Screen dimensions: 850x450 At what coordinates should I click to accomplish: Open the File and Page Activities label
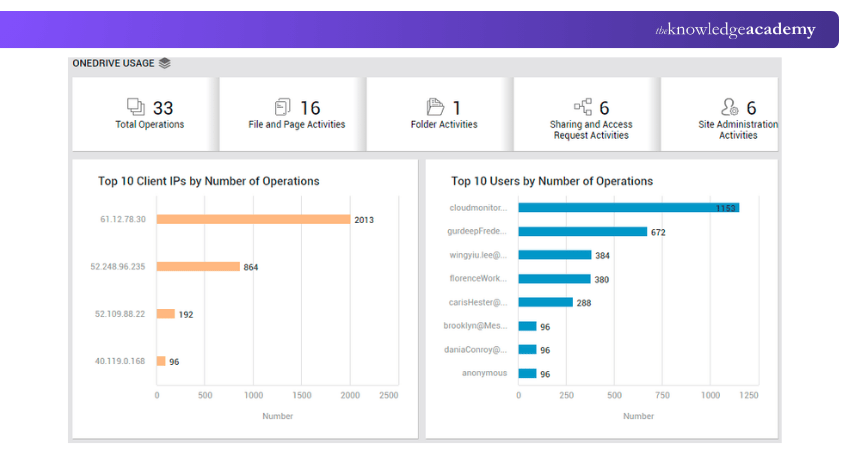297,125
